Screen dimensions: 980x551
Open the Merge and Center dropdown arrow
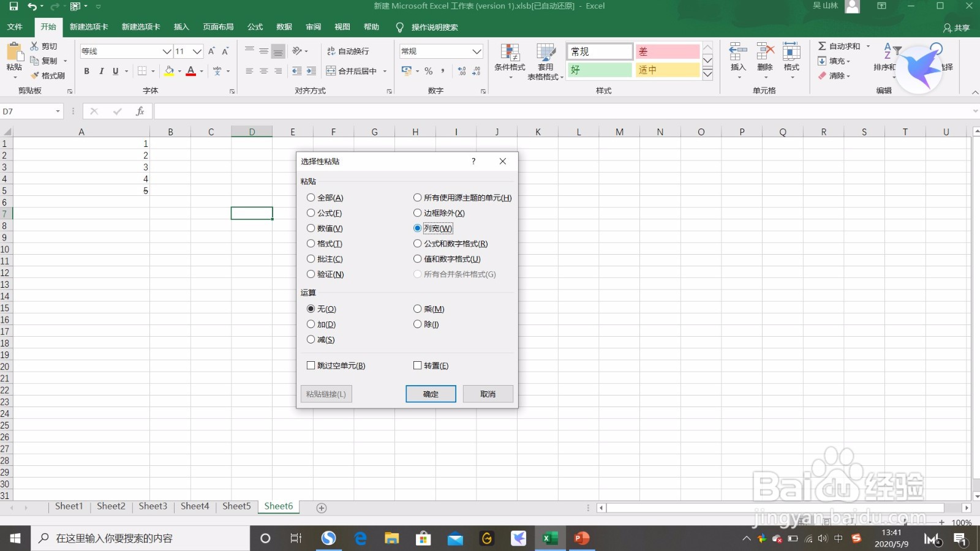click(385, 71)
